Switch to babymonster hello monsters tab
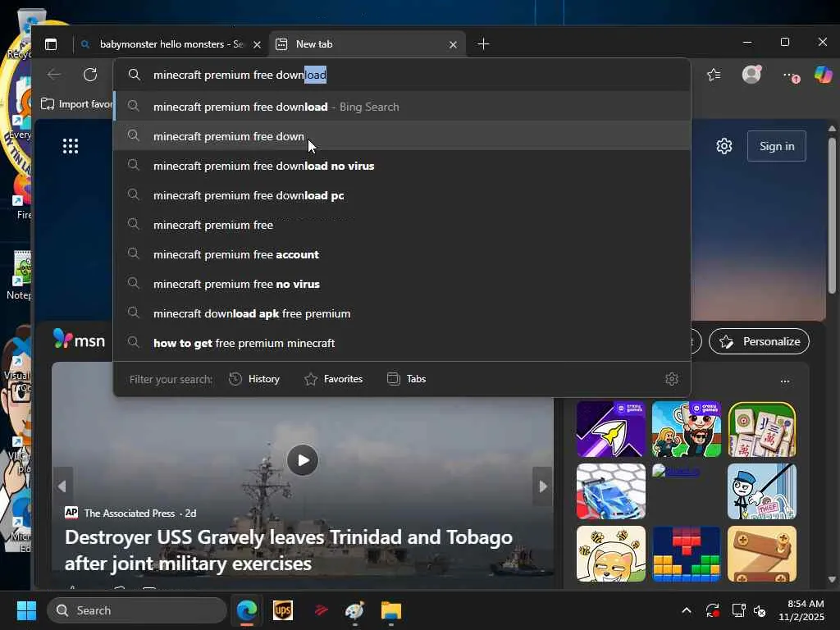The width and height of the screenshot is (840, 630). [171, 44]
